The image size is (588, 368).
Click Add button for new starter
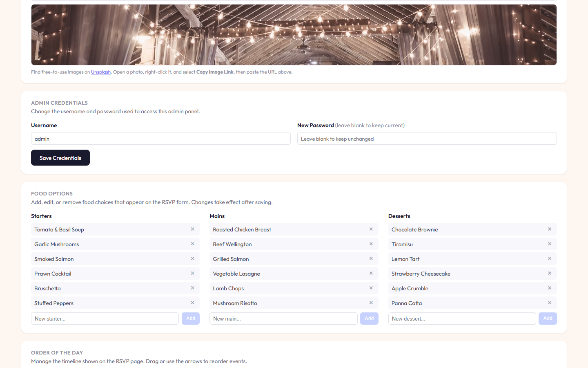coord(191,319)
